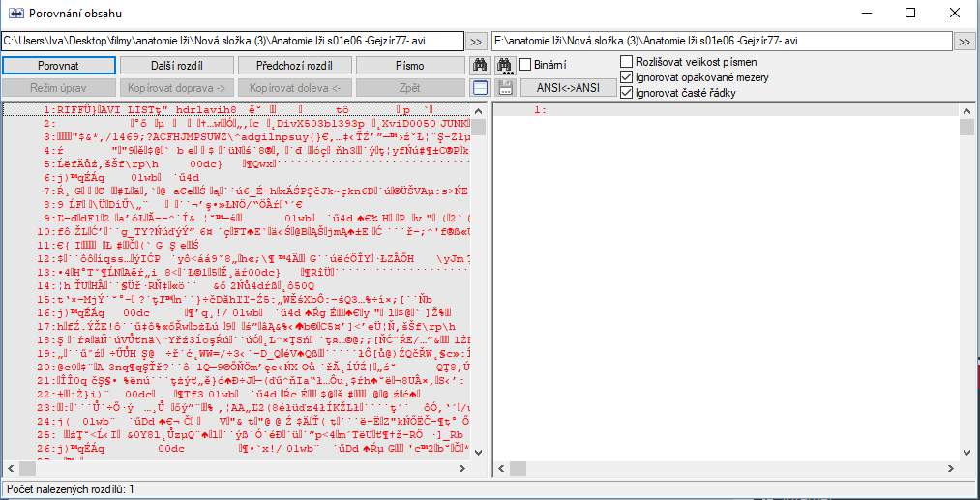Select line 2 containing DivX503b1393p
The image size is (980, 500).
[x=236, y=124]
